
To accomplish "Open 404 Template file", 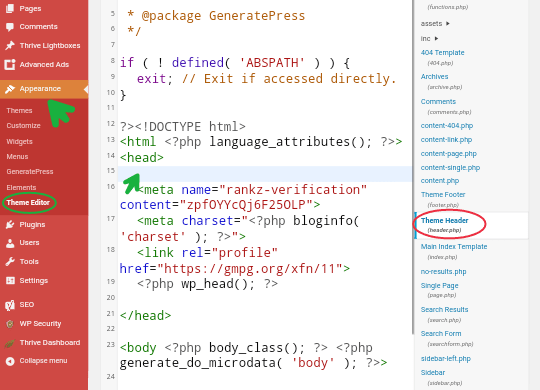I will (x=443, y=53).
